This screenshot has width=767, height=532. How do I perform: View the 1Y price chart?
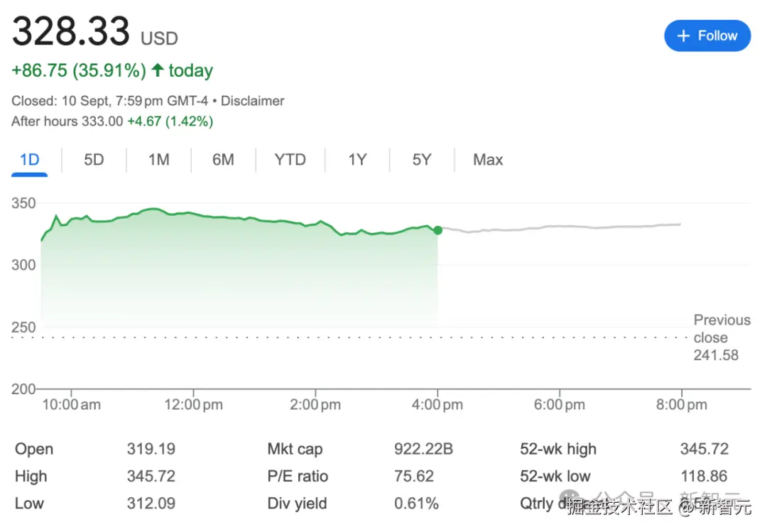point(357,160)
